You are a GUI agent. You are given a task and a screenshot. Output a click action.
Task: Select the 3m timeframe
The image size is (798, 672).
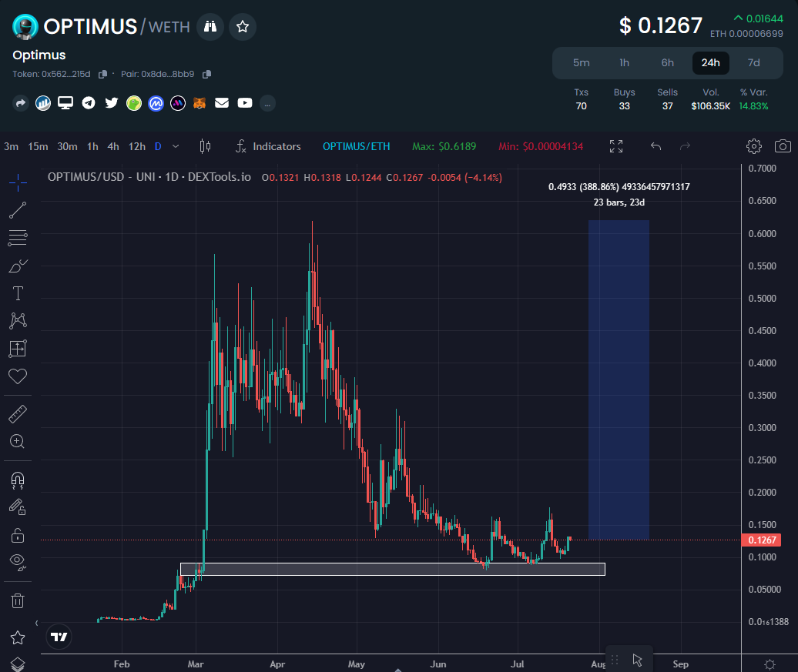pyautogui.click(x=12, y=146)
